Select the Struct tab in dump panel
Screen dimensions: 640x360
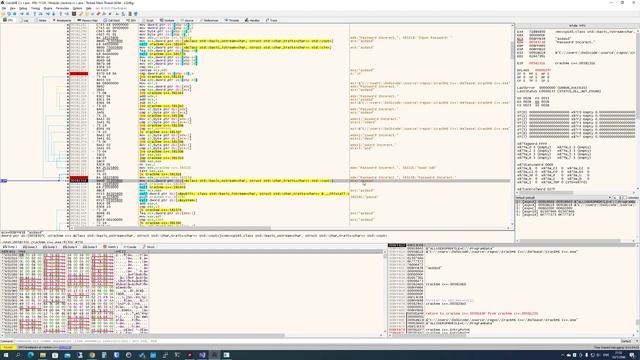point(149,247)
